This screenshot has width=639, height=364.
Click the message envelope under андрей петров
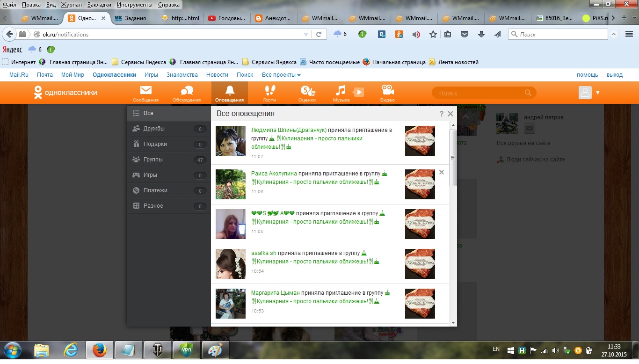(x=529, y=129)
